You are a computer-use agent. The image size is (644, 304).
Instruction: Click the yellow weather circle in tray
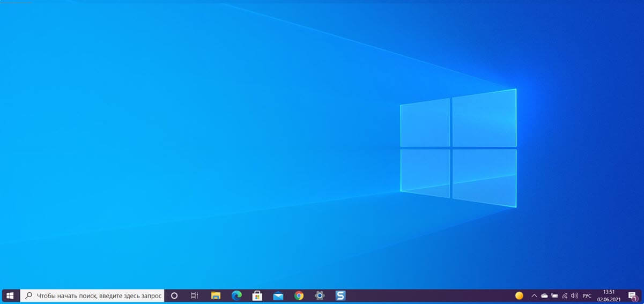(x=519, y=295)
